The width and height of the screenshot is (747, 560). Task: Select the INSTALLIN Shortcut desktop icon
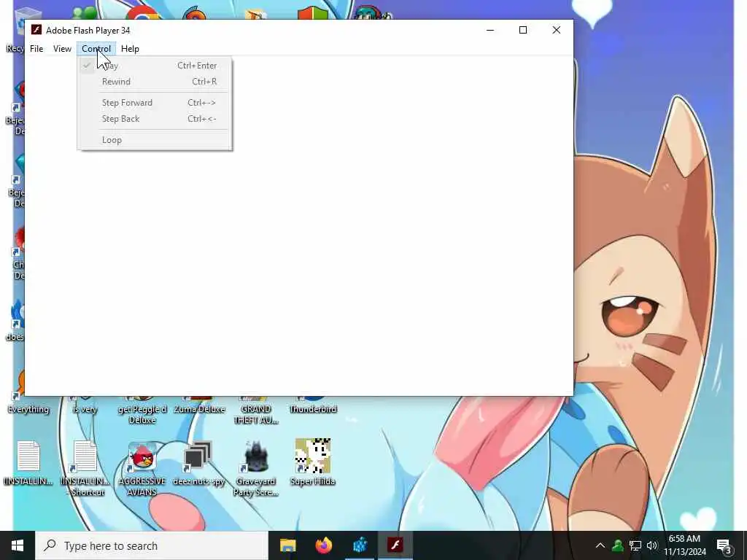click(x=85, y=468)
